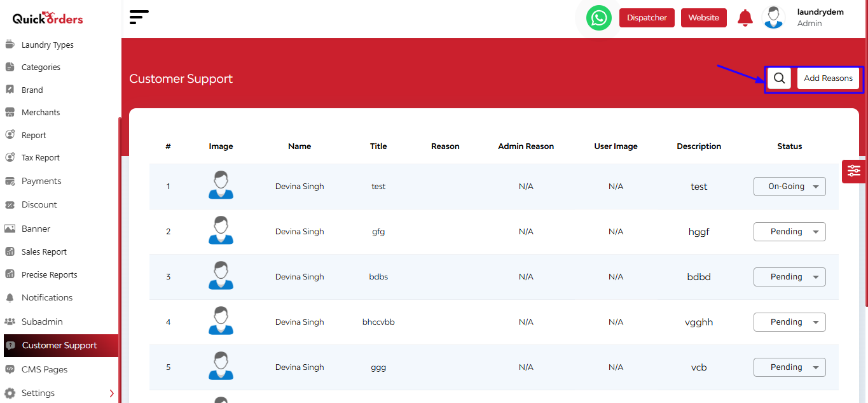Click the profile image in the bdbs row

pos(221,276)
